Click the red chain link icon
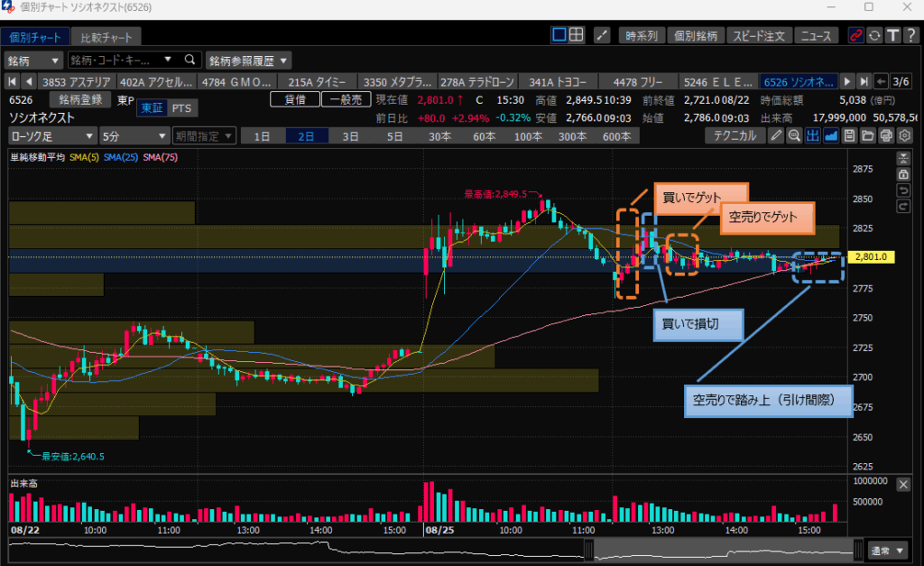The image size is (924, 566). (856, 35)
